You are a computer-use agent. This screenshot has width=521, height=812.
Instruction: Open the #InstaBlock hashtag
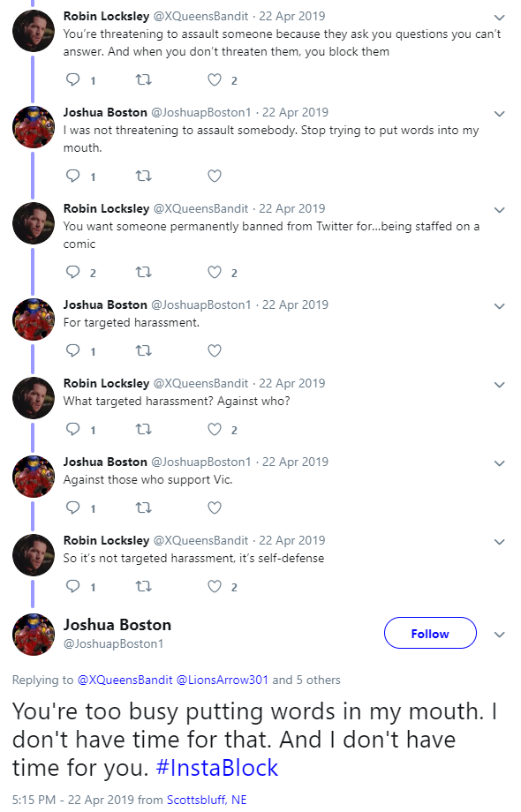(217, 768)
